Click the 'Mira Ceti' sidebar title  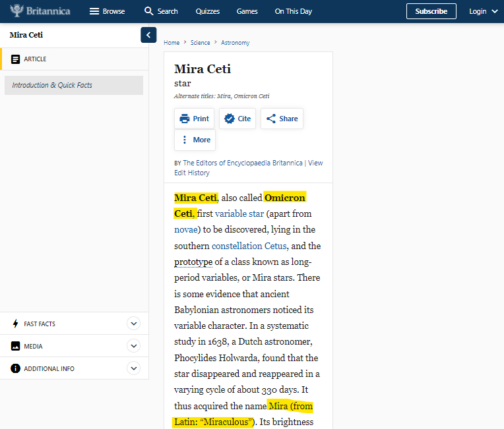(x=26, y=35)
